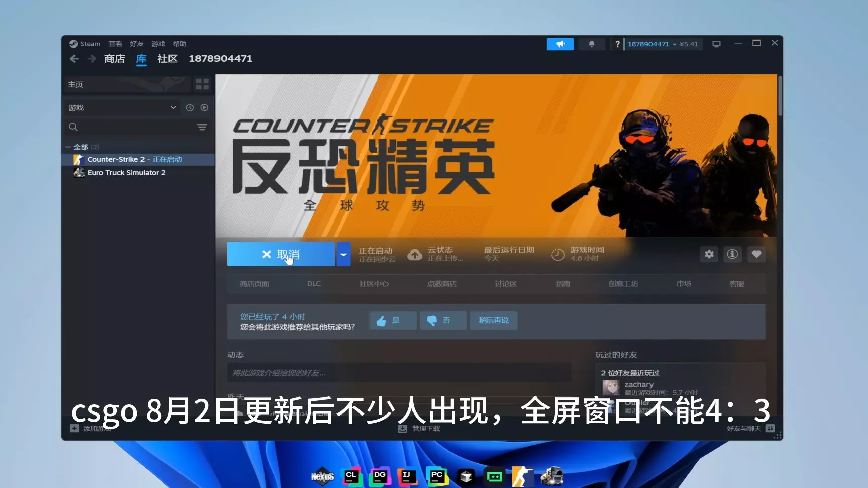The image size is (868, 488).
Task: Open the 好友 menu
Action: pyautogui.click(x=137, y=44)
